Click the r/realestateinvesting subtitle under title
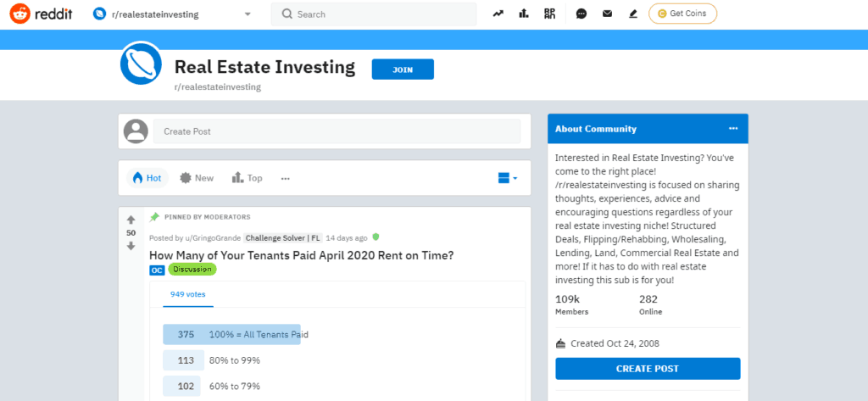Screen dimensions: 868x401 click(218, 87)
